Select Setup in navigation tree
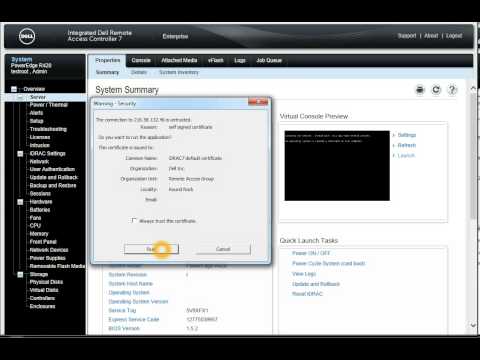The width and height of the screenshot is (480, 360). (36, 121)
